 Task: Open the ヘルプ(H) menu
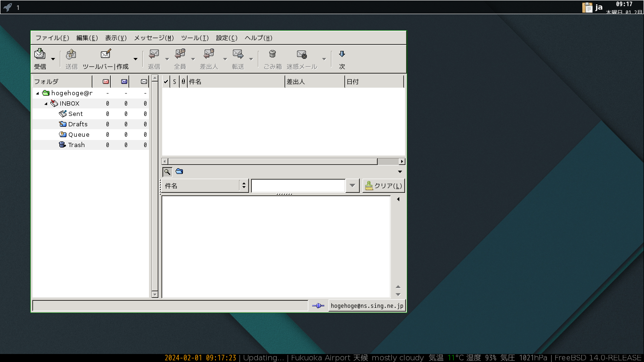point(258,38)
